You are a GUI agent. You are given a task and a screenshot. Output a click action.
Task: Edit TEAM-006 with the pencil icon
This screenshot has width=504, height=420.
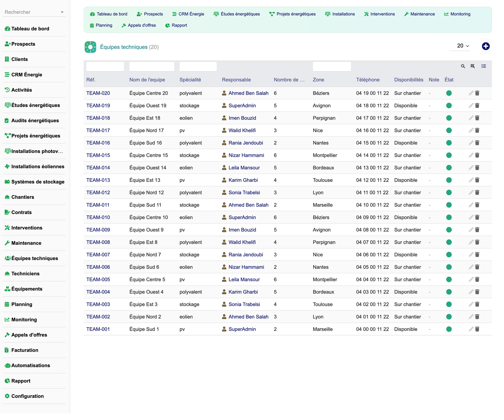(x=471, y=267)
